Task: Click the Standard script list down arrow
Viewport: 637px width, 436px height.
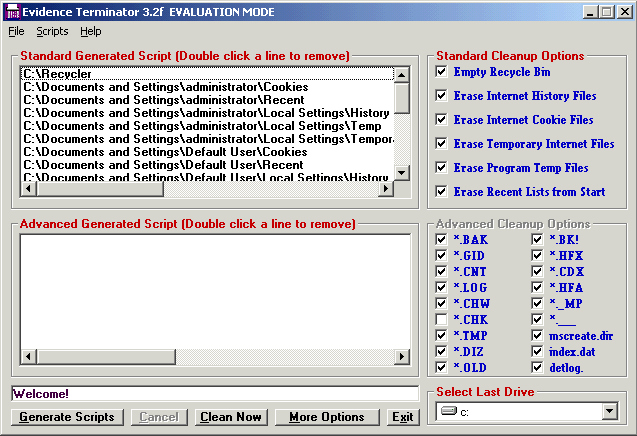Action: tap(401, 173)
